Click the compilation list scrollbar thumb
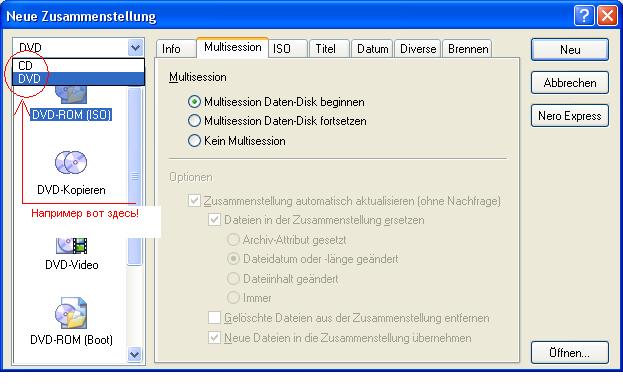This screenshot has width=623, height=384. 135,176
